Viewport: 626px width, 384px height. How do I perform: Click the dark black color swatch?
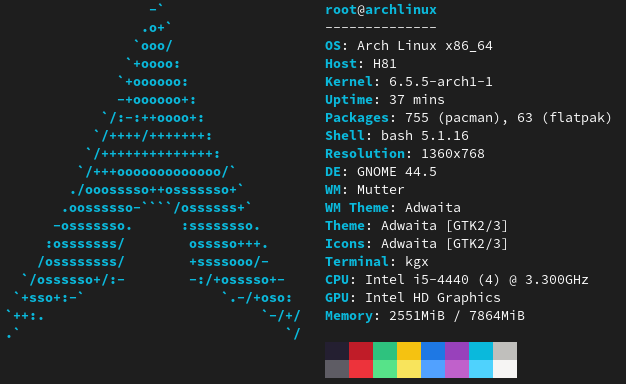pyautogui.click(x=337, y=351)
